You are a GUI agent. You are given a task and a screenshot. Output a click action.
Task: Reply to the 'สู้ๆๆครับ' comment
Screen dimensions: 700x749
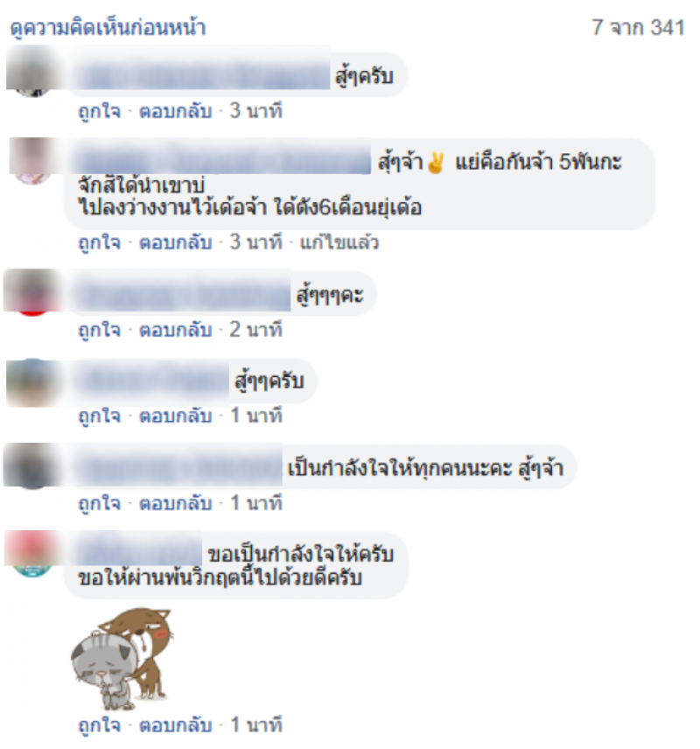(x=175, y=416)
